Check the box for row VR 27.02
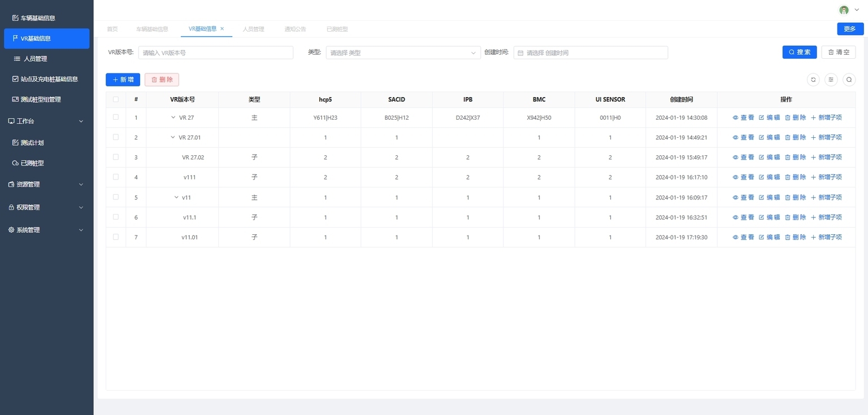Image resolution: width=868 pixels, height=415 pixels. click(116, 156)
